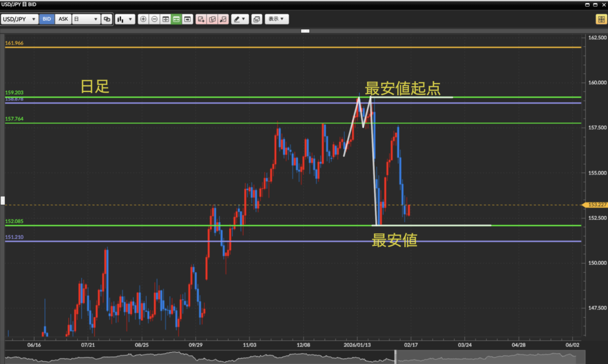This screenshot has width=608, height=364.
Task: Click the chart link icon beside timeframe
Action: [x=107, y=19]
